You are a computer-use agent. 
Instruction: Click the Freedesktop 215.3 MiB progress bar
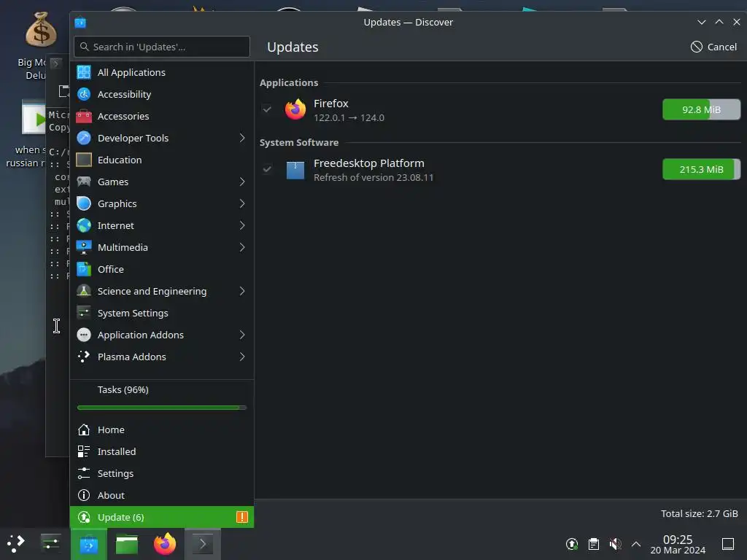tap(701, 169)
